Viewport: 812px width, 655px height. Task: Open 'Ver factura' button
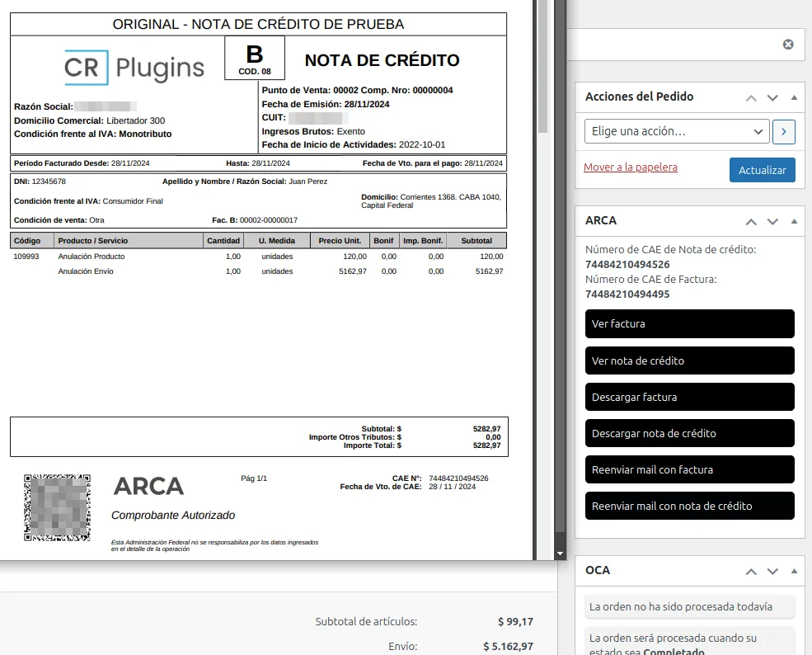pyautogui.click(x=689, y=324)
